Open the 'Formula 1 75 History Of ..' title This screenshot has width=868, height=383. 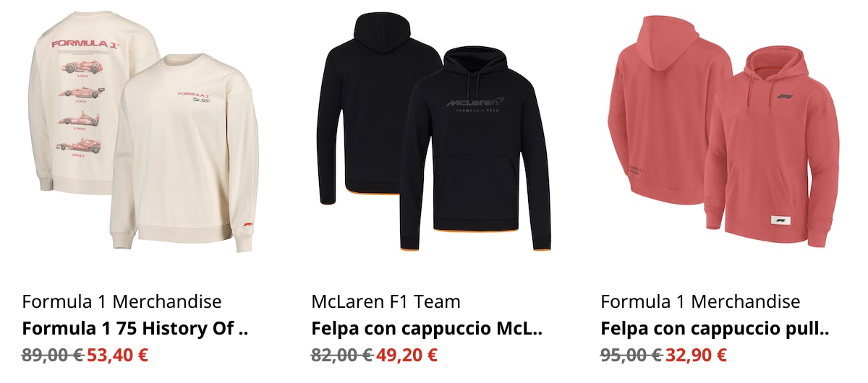[x=135, y=329]
